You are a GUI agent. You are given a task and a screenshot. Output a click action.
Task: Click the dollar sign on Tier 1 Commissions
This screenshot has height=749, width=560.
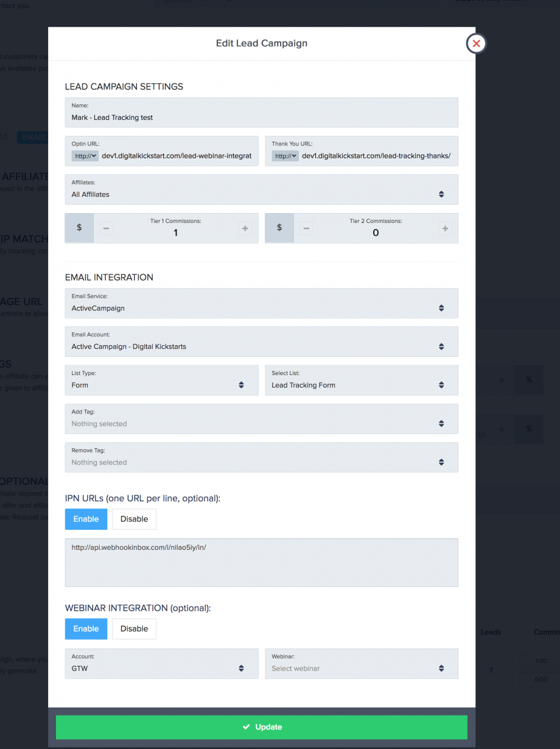(x=79, y=228)
